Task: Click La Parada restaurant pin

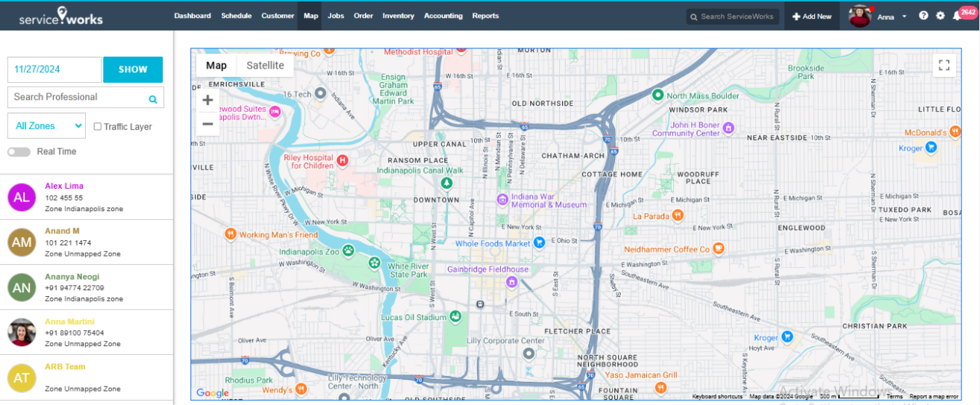Action: click(x=678, y=216)
